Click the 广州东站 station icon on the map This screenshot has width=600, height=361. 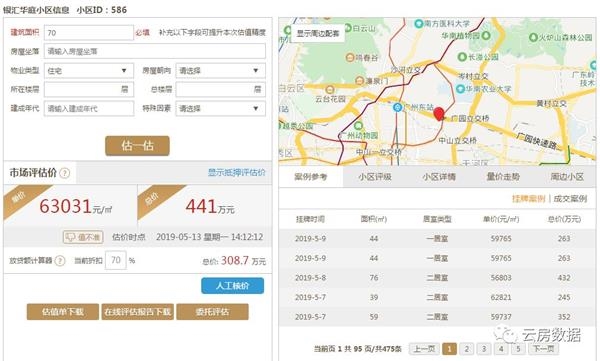pos(397,108)
